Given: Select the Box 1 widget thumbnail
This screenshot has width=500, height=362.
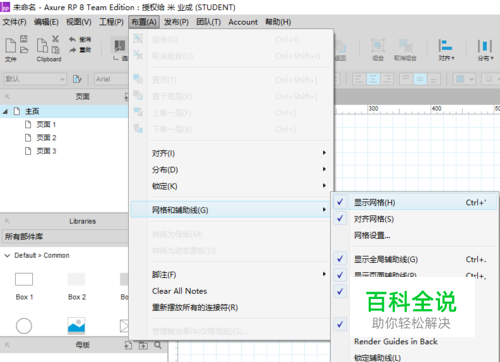Looking at the screenshot, I should coord(24,279).
